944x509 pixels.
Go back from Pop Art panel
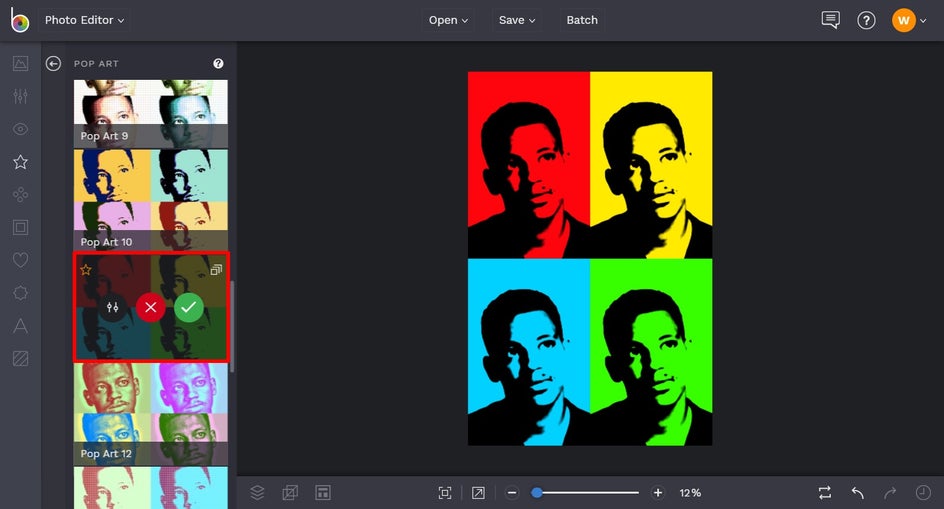click(53, 63)
